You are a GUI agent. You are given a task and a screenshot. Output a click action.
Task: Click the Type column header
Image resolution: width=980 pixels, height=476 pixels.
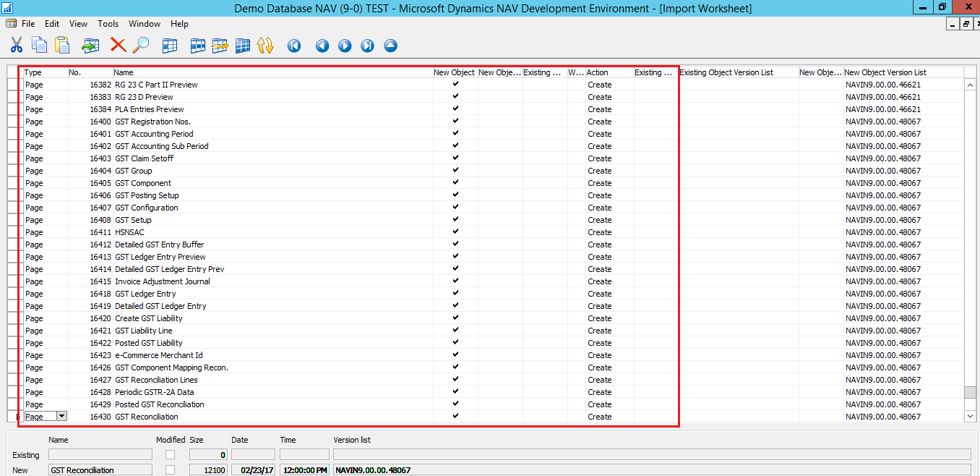(x=46, y=72)
